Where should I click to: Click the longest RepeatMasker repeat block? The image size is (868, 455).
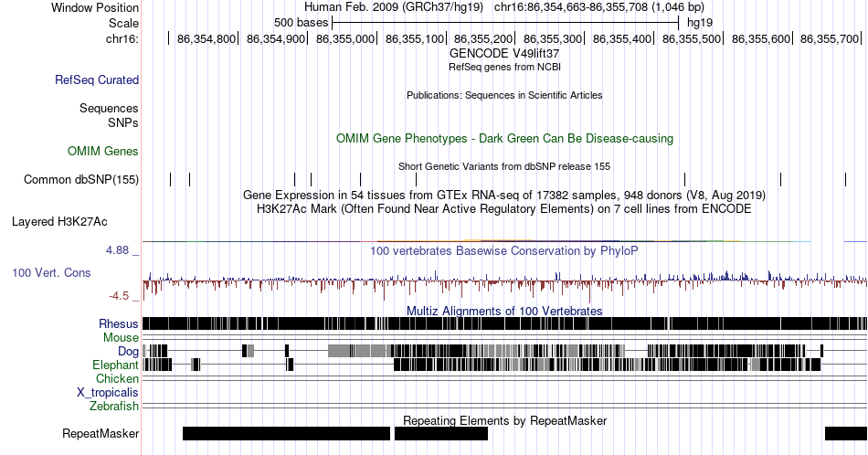(x=286, y=433)
